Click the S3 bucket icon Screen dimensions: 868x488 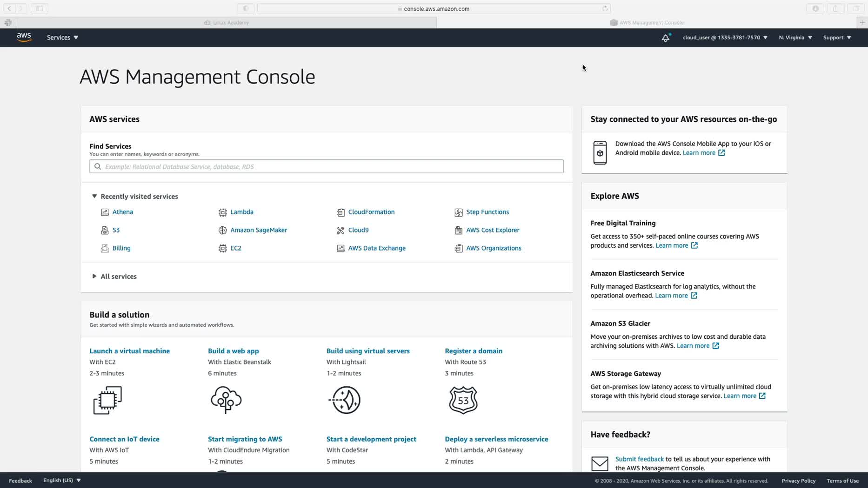click(105, 231)
